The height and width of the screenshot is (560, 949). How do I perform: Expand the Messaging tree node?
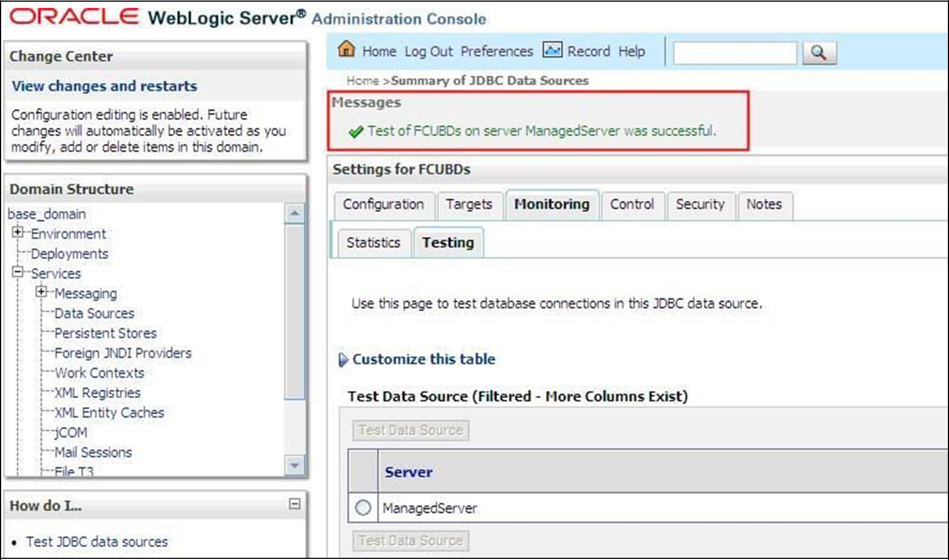click(41, 292)
